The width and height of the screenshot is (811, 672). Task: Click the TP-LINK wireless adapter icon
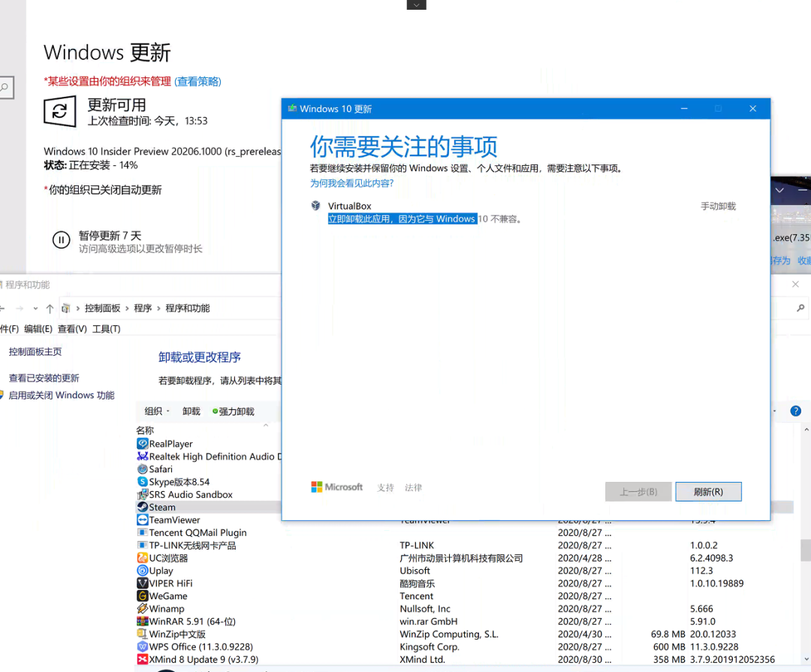pos(142,545)
